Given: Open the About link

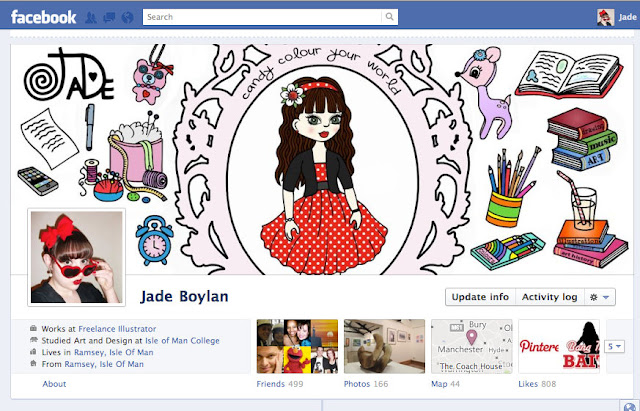Looking at the screenshot, I should [54, 384].
